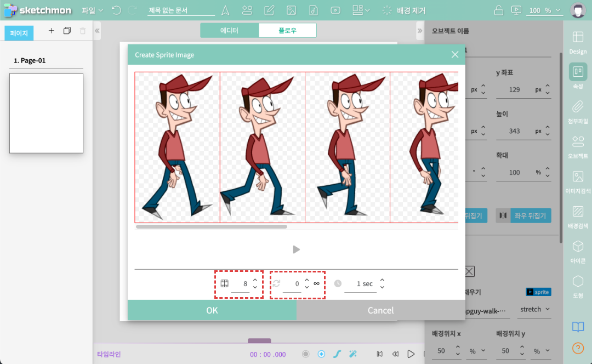The height and width of the screenshot is (364, 592).
Task: Open the 속성 properties panel
Action: coord(578,77)
